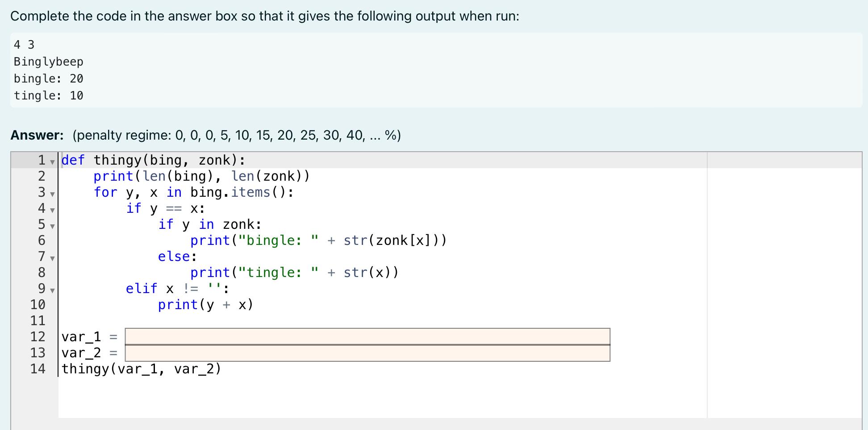
Task: Select line number 1 in the gutter
Action: click(x=41, y=160)
